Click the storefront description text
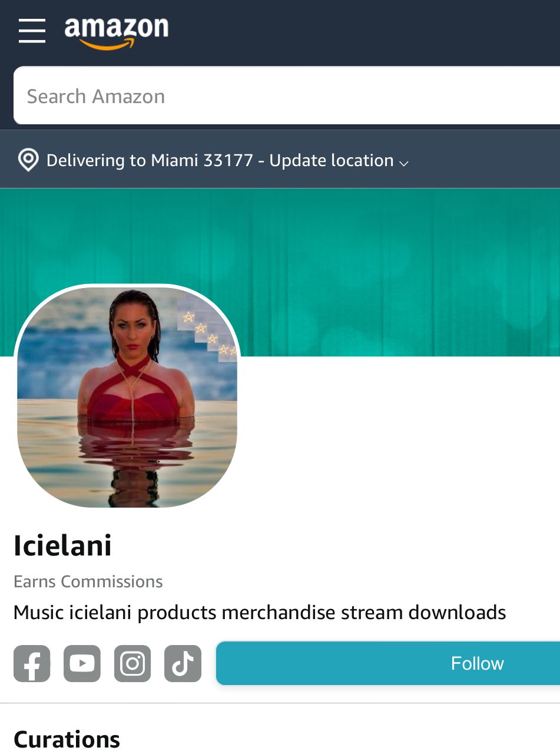This screenshot has width=560, height=754. [260, 613]
